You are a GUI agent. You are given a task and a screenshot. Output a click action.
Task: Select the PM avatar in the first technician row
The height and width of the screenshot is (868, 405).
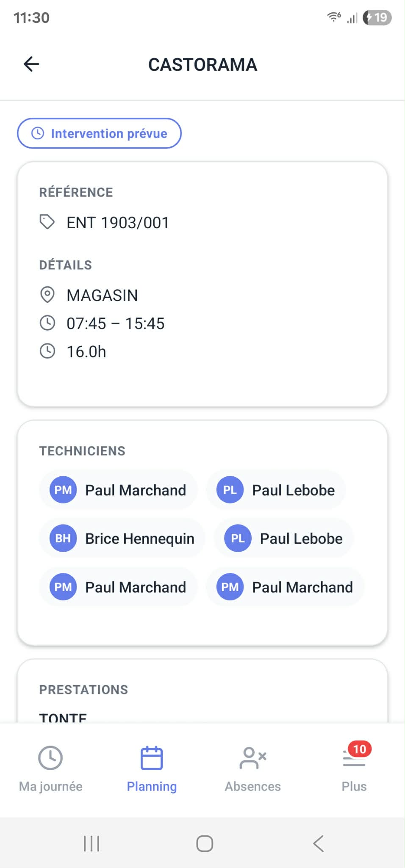[63, 490]
